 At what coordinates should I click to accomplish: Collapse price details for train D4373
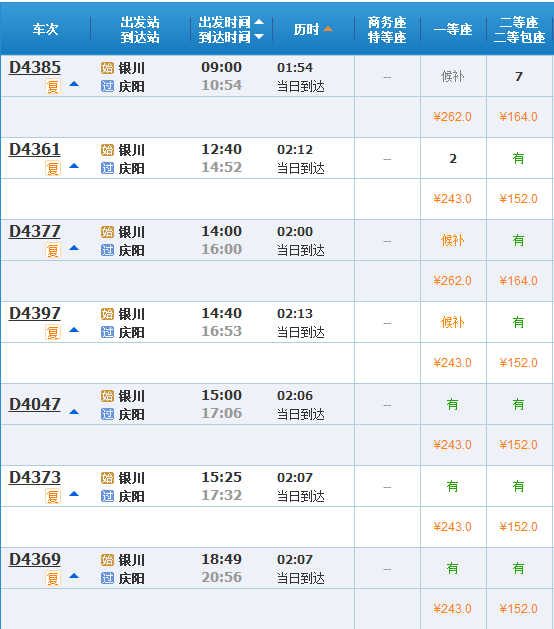click(x=74, y=494)
